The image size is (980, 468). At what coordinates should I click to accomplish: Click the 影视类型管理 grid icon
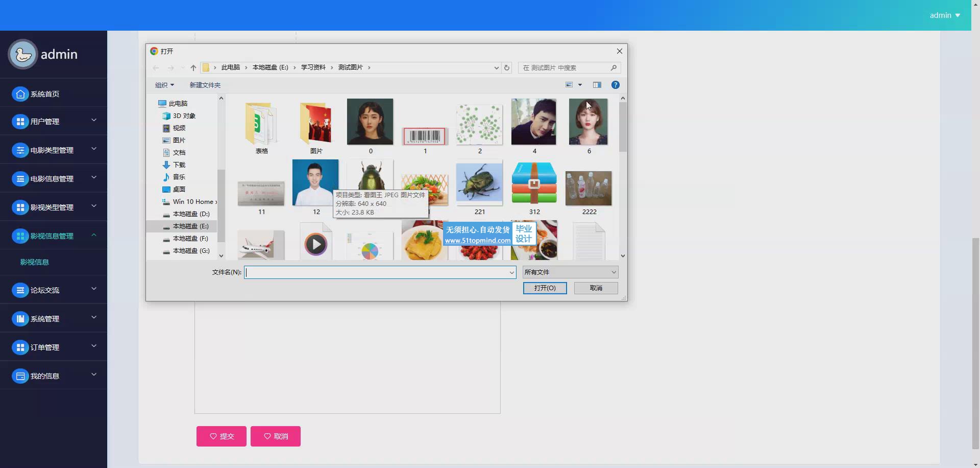(x=20, y=207)
